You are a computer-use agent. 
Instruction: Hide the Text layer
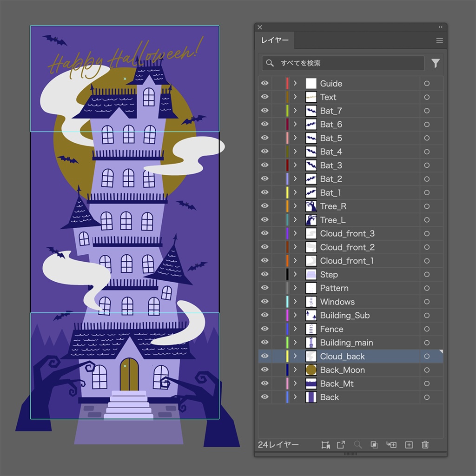click(x=264, y=97)
